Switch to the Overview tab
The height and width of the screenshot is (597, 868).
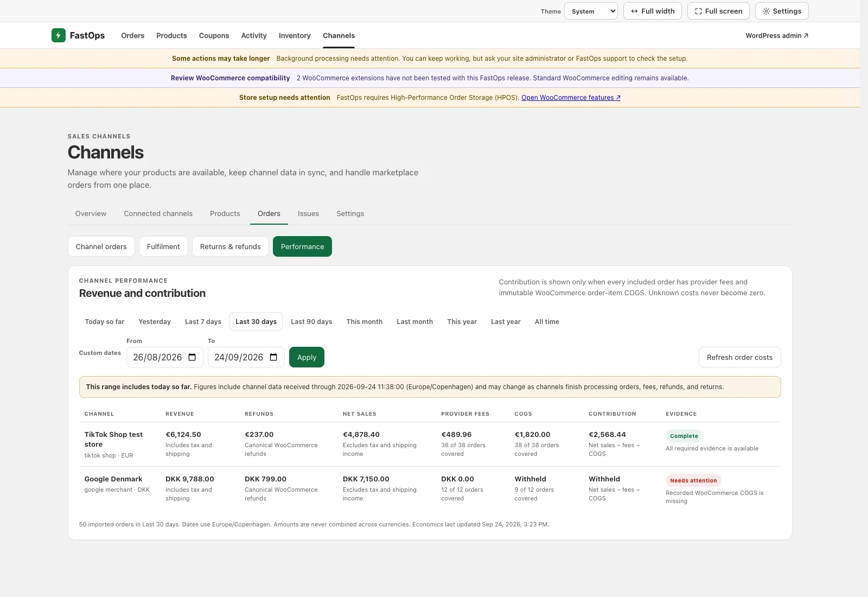pos(91,214)
